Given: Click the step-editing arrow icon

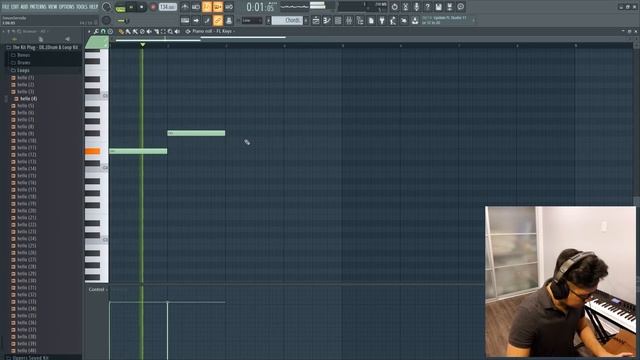Looking at the screenshot, I should 196,20.
